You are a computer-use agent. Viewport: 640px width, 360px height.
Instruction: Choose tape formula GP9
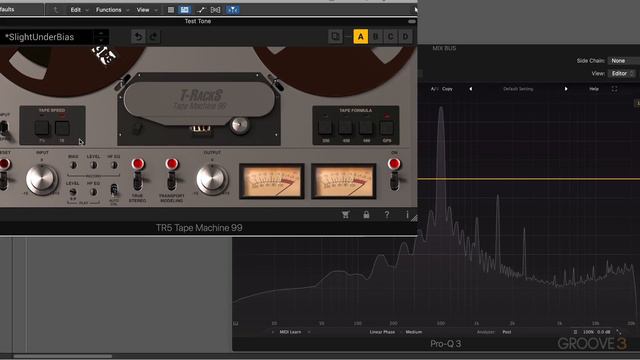387,128
